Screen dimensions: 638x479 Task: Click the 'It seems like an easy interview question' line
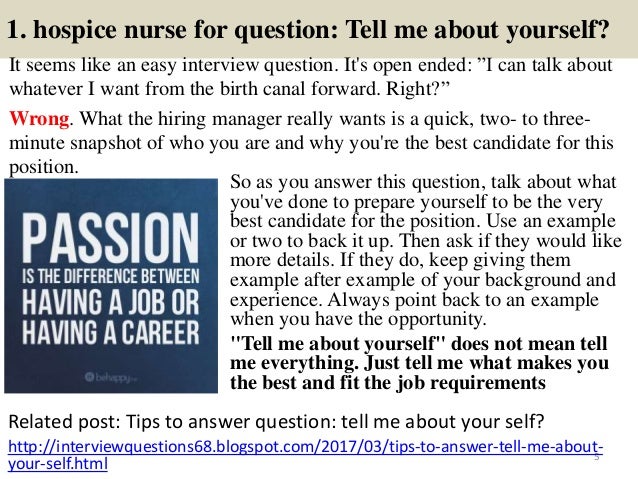tap(310, 65)
